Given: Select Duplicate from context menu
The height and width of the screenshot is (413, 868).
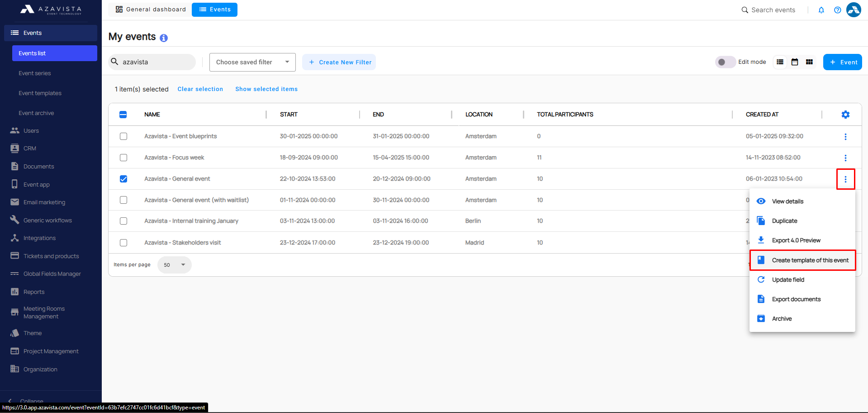Looking at the screenshot, I should (x=802, y=221).
